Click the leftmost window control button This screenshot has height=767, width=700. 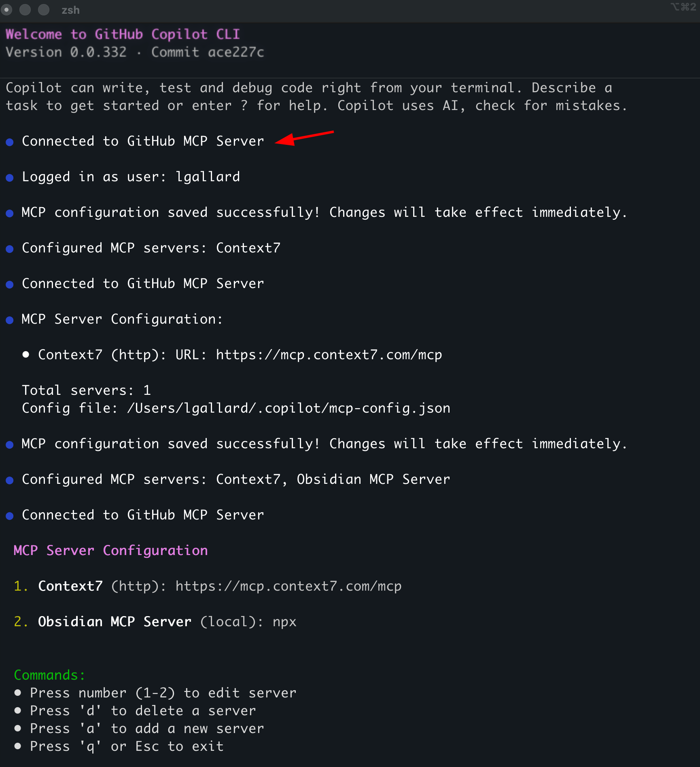pyautogui.click(x=7, y=10)
